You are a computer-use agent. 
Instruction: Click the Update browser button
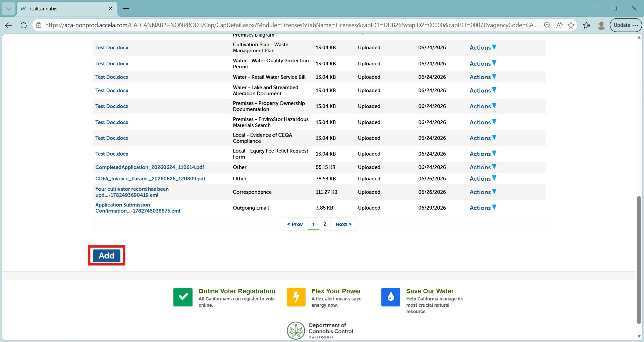[626, 25]
